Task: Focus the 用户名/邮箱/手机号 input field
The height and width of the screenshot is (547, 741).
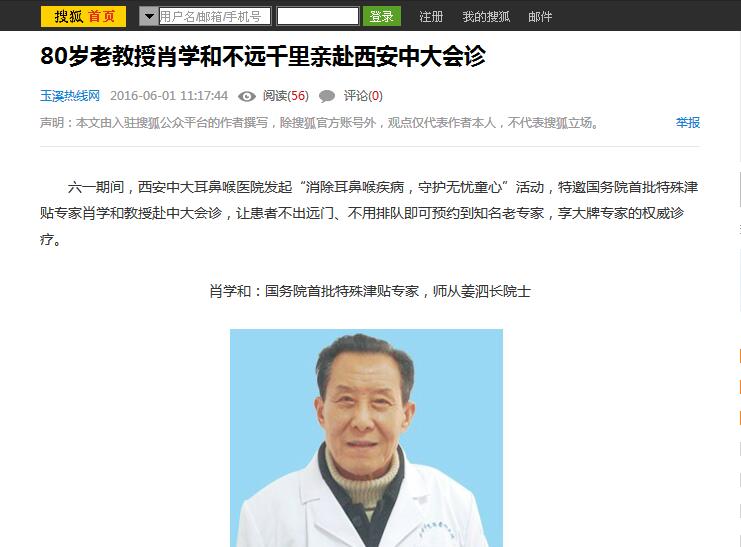Action: pyautogui.click(x=215, y=17)
